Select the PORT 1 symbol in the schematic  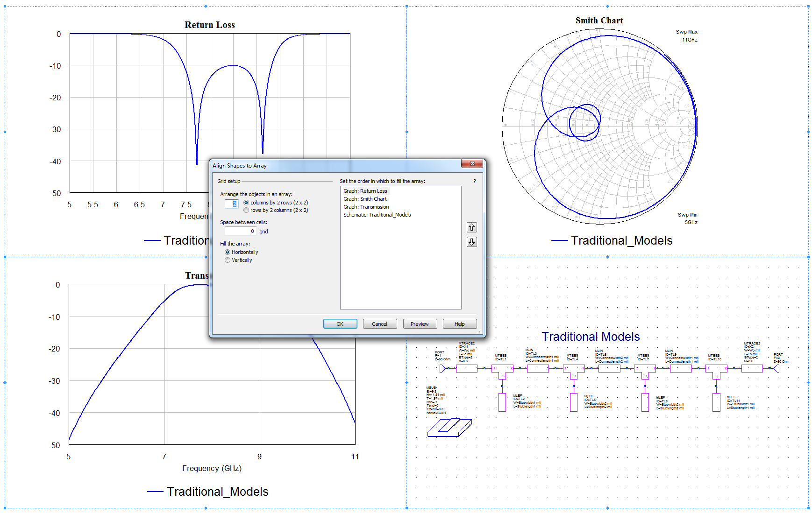(443, 368)
